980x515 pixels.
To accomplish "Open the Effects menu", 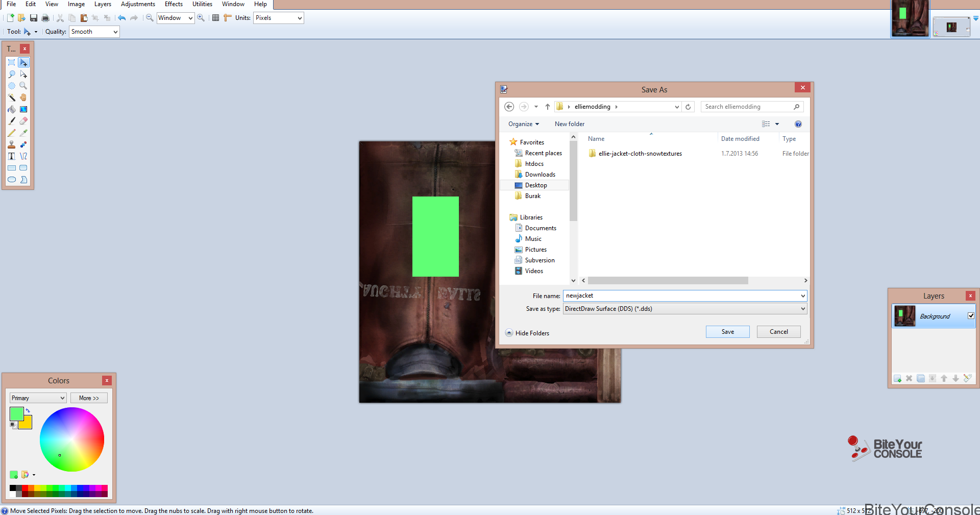I will (174, 4).
